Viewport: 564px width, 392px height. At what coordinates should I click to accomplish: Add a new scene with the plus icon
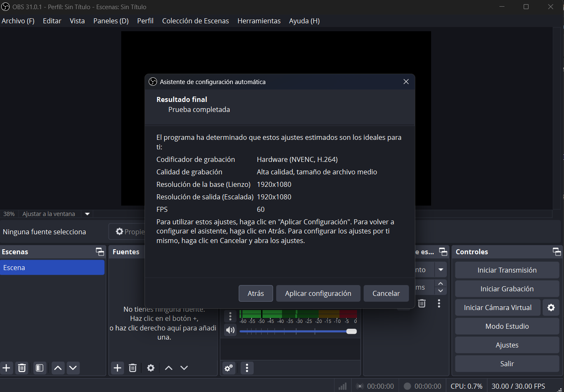[x=7, y=368]
